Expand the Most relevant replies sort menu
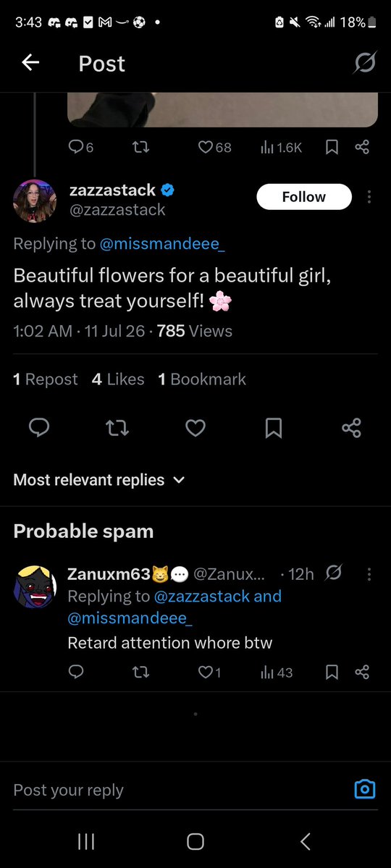Screen dimensions: 391x868 (98, 479)
